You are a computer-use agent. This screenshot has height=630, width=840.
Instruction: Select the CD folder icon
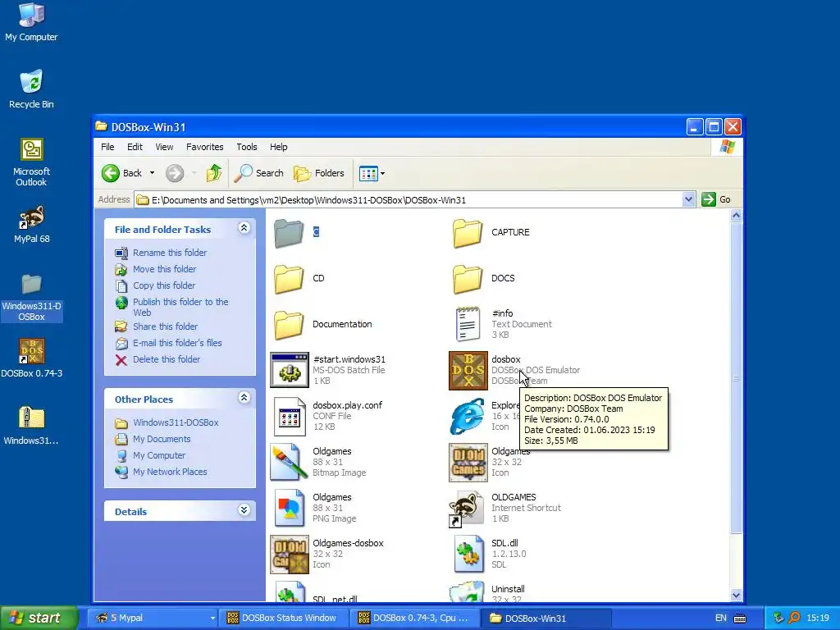(x=289, y=279)
